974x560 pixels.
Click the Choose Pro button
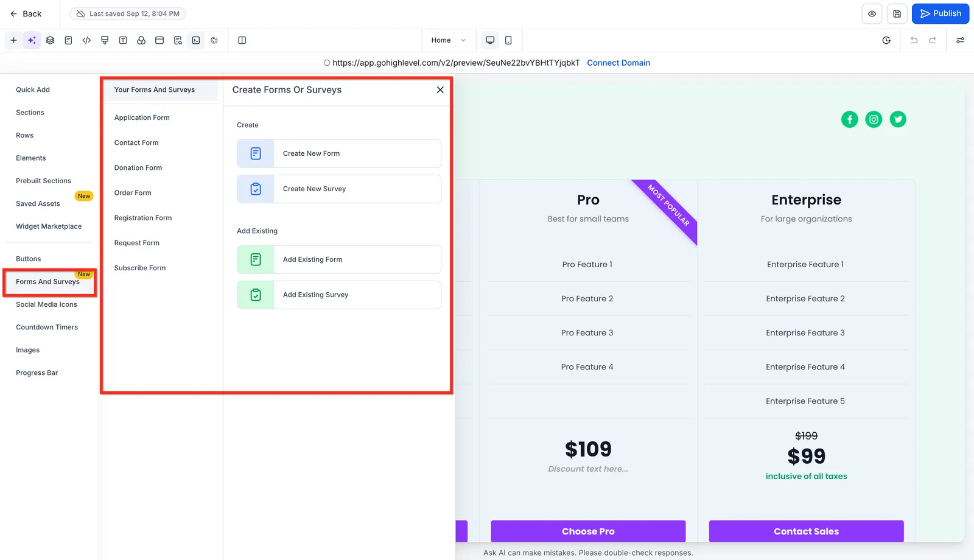(588, 531)
